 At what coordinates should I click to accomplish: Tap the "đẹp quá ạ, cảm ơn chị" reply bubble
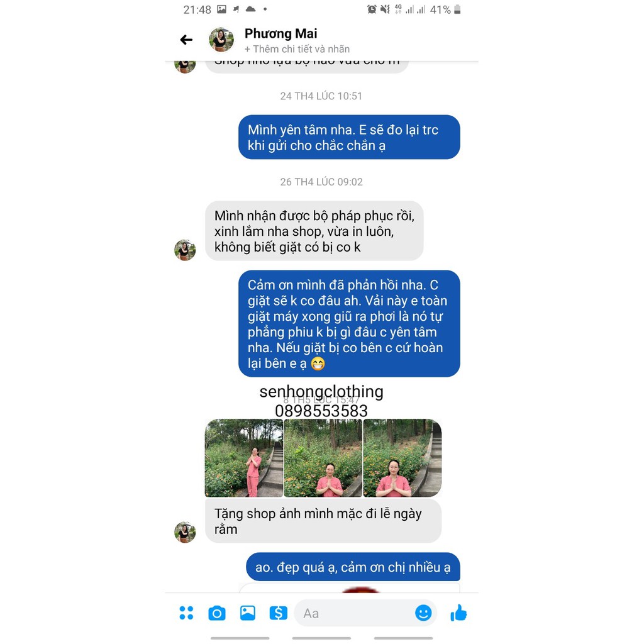[353, 567]
